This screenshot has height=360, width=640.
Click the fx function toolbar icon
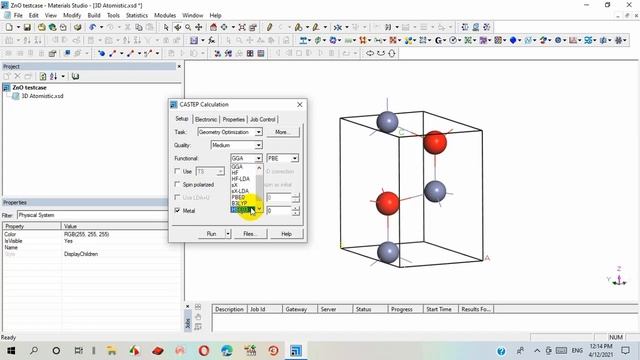click(x=211, y=40)
